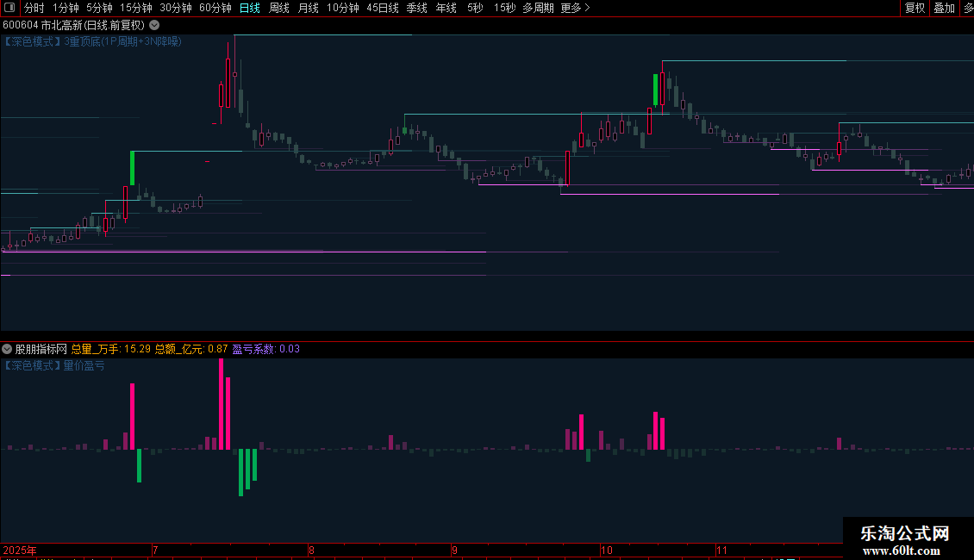Toggle the panel layout icon at top-left
The height and width of the screenshot is (560, 974).
[x=9, y=8]
